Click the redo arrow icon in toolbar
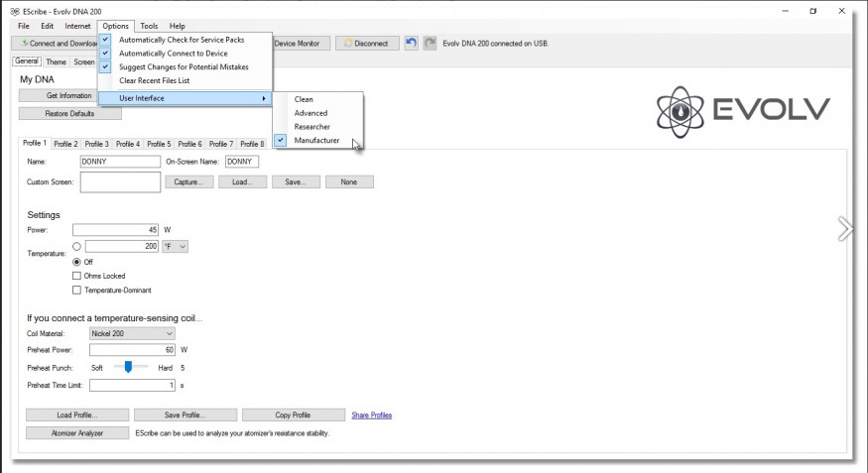The height and width of the screenshot is (473, 868). point(430,44)
